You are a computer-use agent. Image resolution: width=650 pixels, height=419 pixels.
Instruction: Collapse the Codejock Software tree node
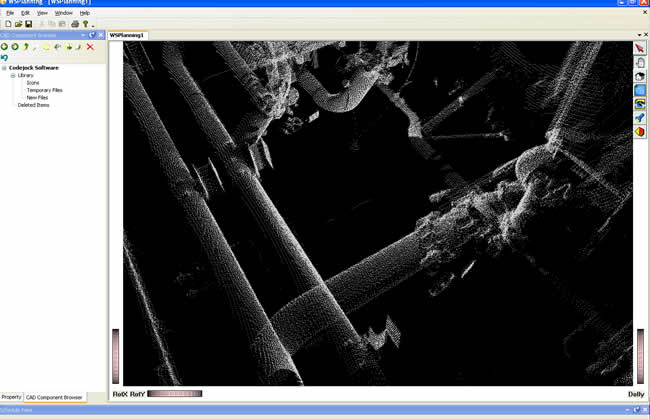(4, 68)
